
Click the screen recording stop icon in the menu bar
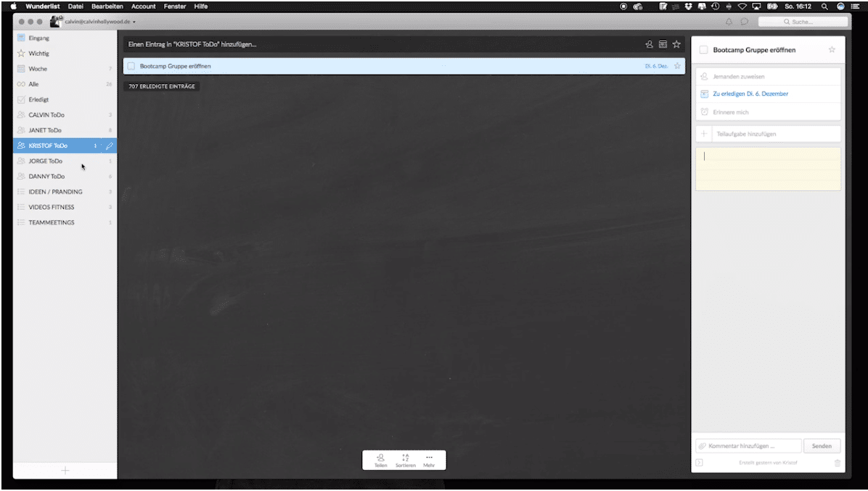coord(623,6)
